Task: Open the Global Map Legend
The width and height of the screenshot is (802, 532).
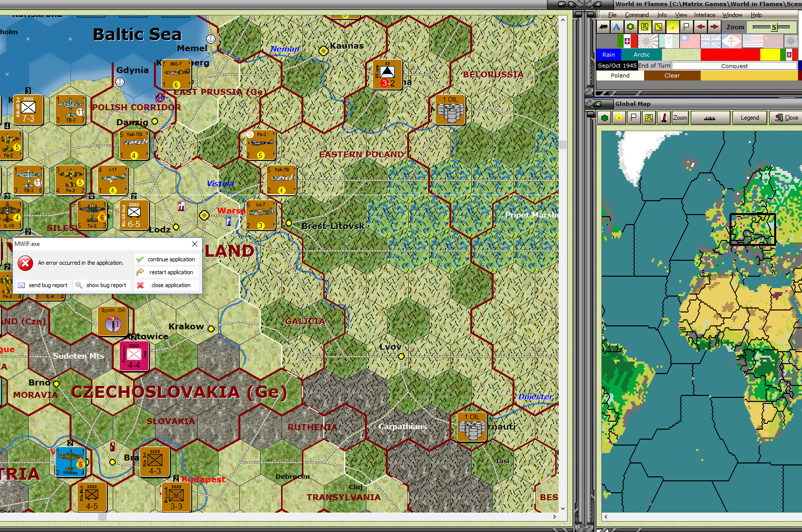Action: coord(750,118)
